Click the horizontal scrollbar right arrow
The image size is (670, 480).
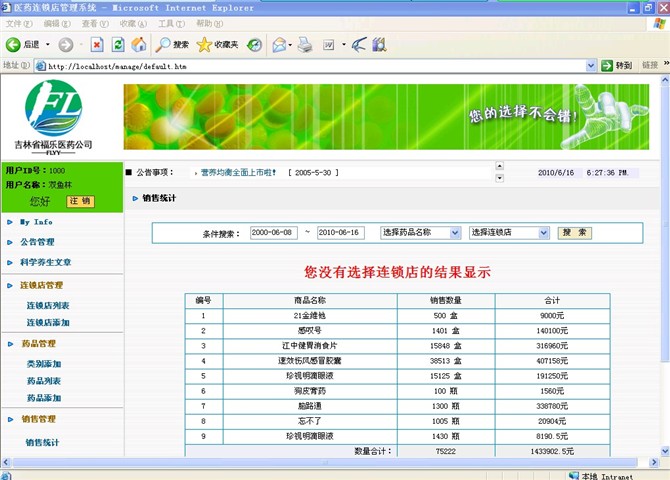[654, 462]
